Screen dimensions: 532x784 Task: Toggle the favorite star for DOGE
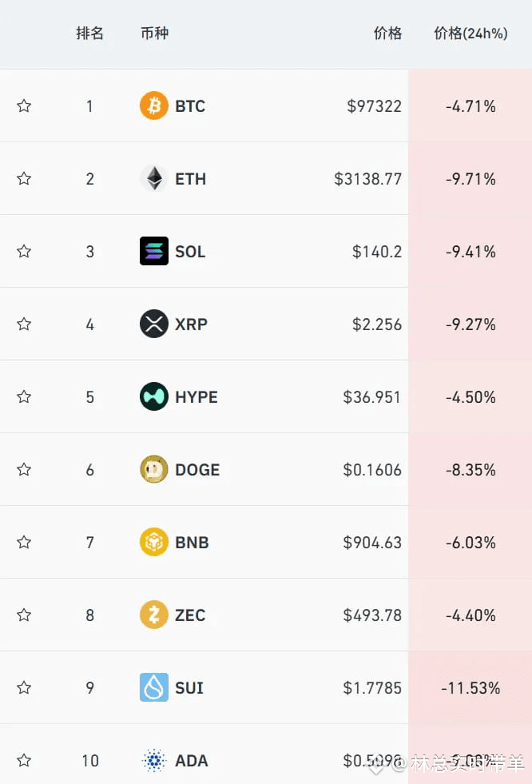(24, 469)
